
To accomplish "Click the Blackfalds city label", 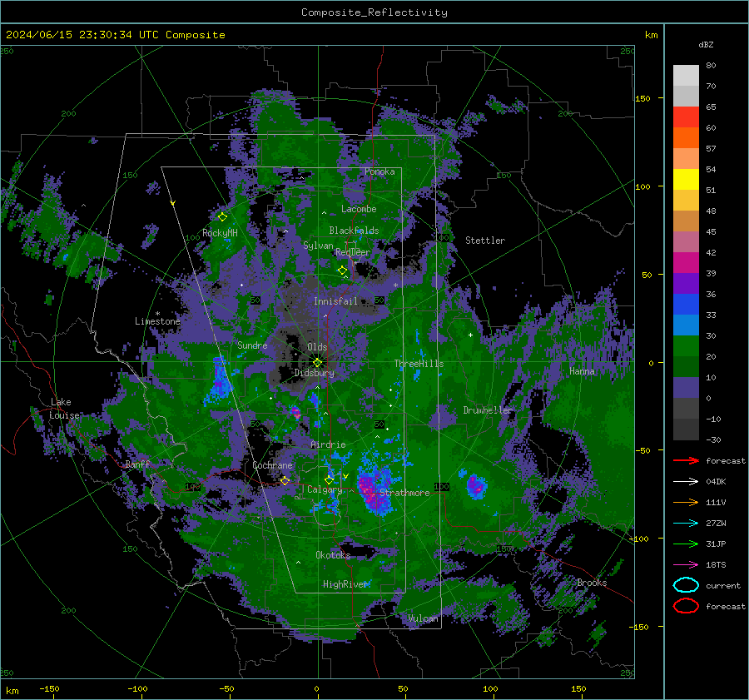I will [x=354, y=231].
